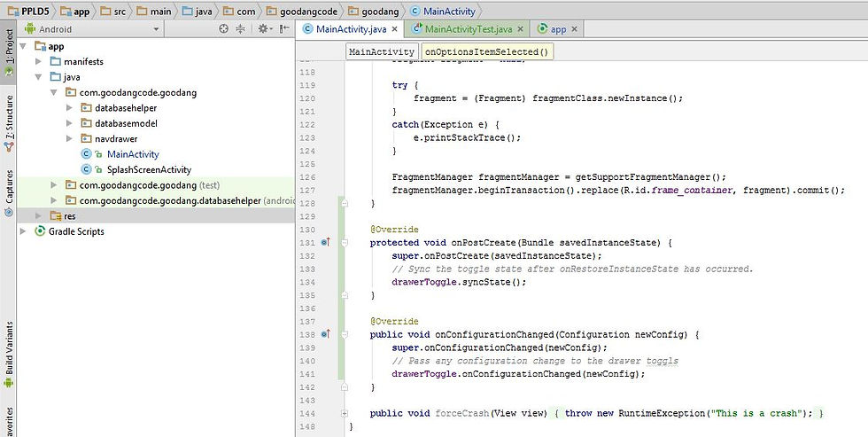Select the Gradle Scripts row
Screen dimensions: 868x437
[x=156, y=231]
